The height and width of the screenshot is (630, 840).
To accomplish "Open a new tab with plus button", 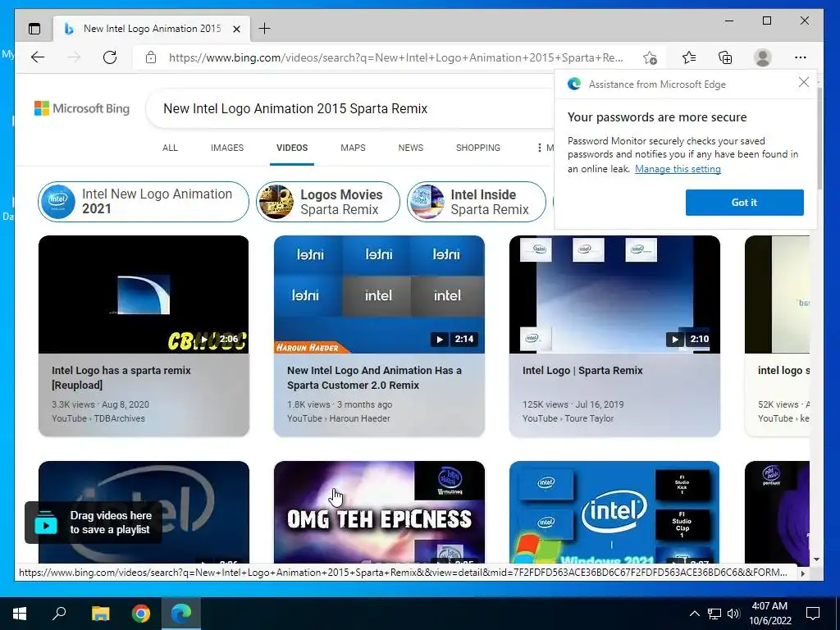I will 265,29.
